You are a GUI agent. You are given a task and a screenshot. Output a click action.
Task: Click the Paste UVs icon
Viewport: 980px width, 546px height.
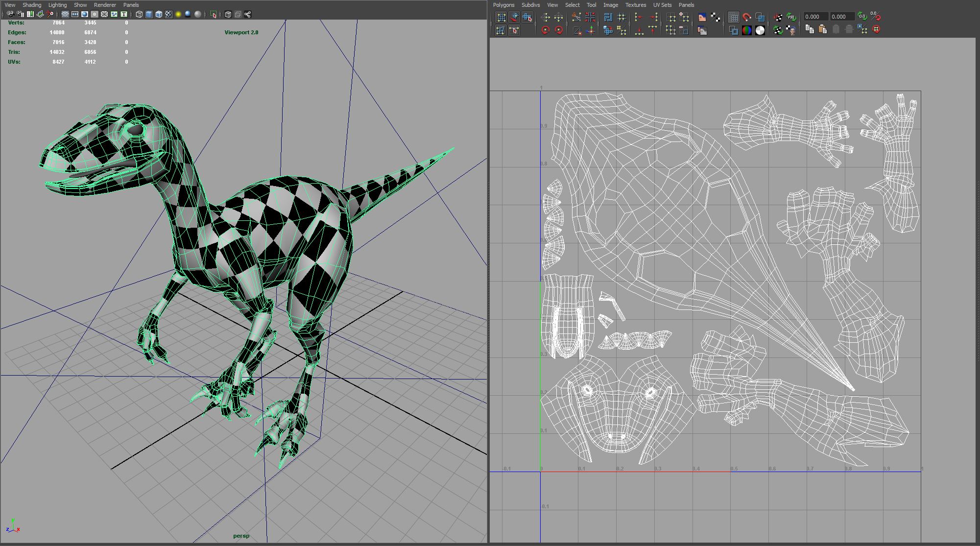pos(823,30)
